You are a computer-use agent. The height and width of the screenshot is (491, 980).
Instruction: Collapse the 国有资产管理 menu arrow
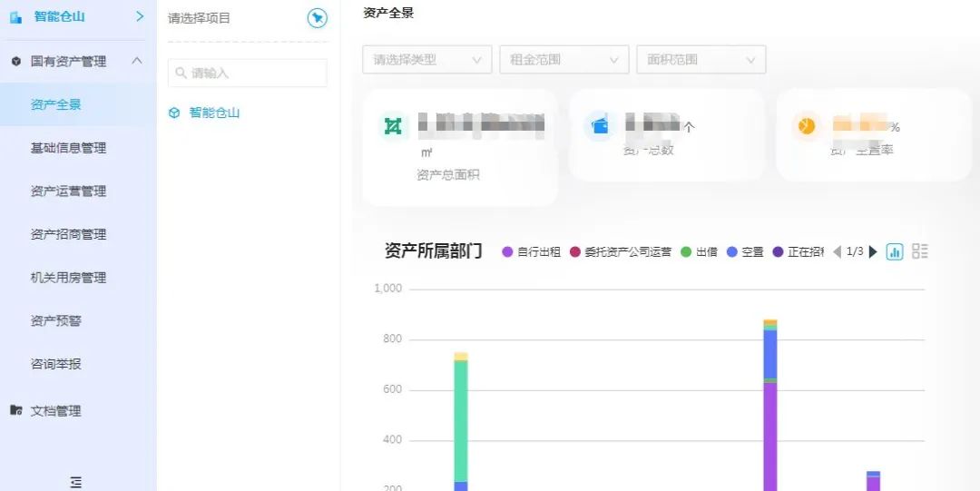point(137,61)
